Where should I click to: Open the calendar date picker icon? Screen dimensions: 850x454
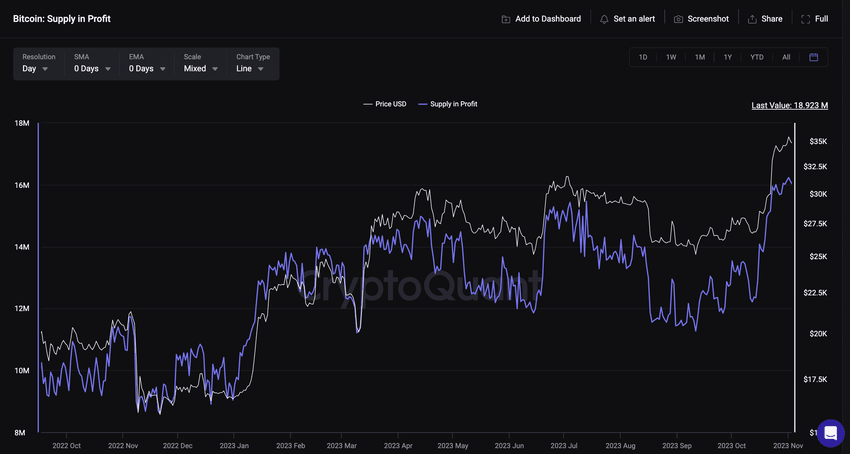coord(813,57)
